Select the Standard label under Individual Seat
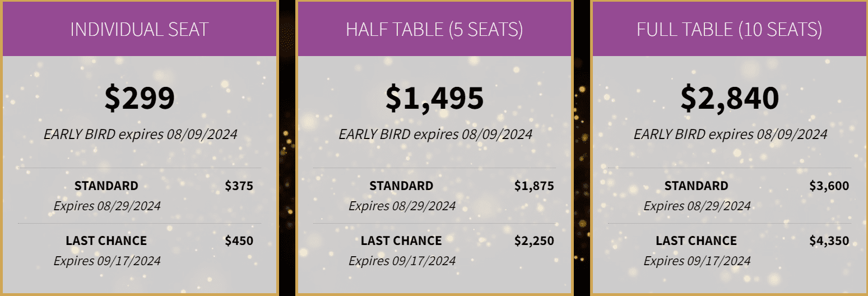Image resolution: width=868 pixels, height=296 pixels. (106, 186)
